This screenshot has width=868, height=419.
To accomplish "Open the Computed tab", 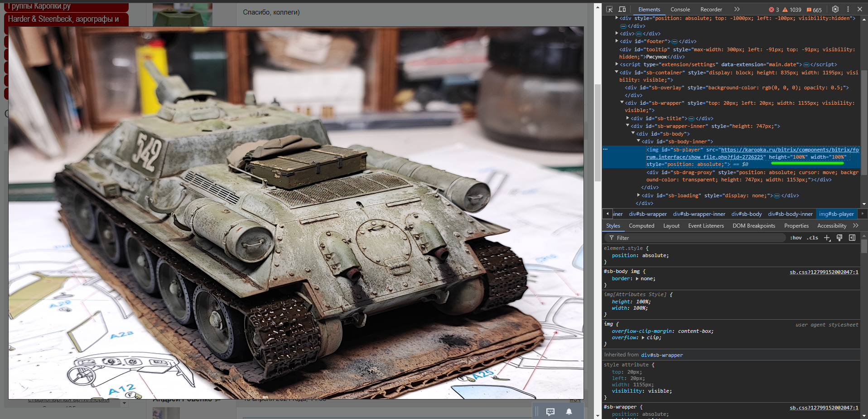I will [641, 226].
